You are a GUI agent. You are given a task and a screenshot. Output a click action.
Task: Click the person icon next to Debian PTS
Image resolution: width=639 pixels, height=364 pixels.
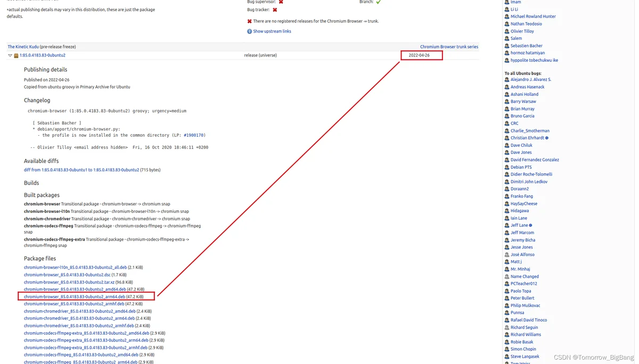click(x=507, y=167)
